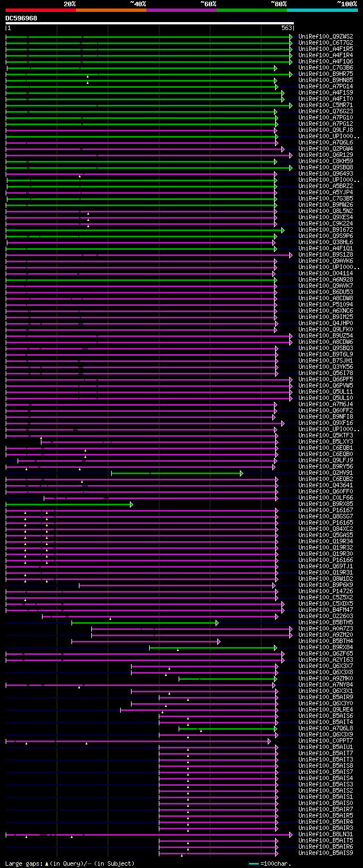Open hit UniRef100_Q9LRE4
The image size is (363, 868).
click(x=326, y=709)
